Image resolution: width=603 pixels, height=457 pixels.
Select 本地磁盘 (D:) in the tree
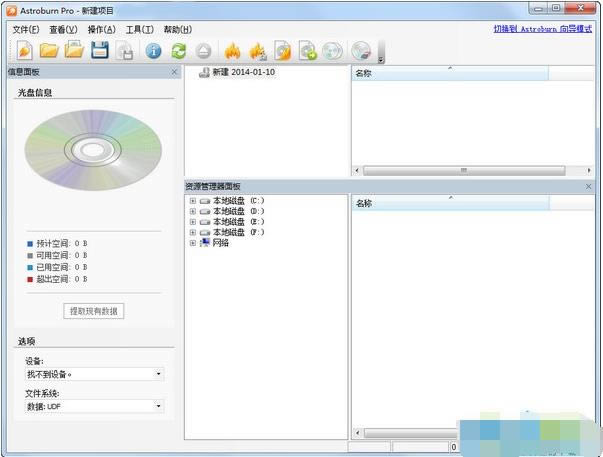238,211
